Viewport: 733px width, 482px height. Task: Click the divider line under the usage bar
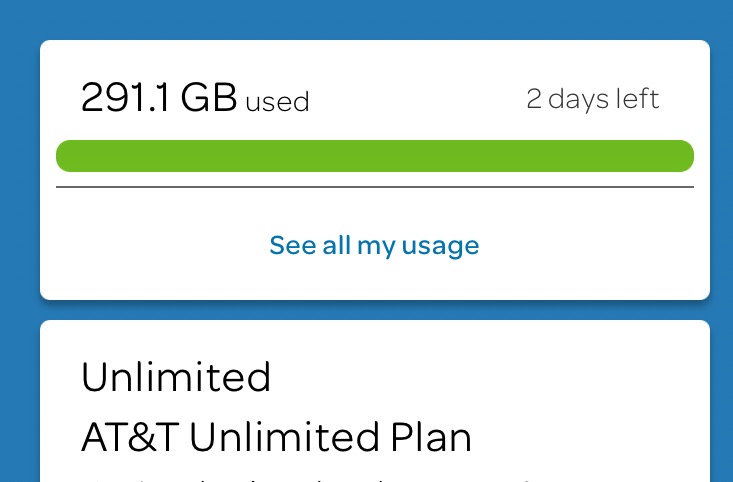point(374,187)
